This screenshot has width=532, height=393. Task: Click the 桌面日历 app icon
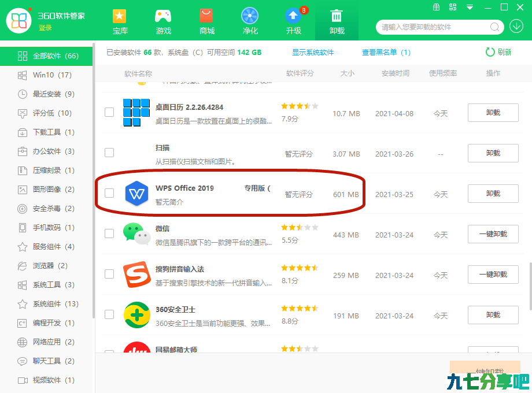point(136,113)
